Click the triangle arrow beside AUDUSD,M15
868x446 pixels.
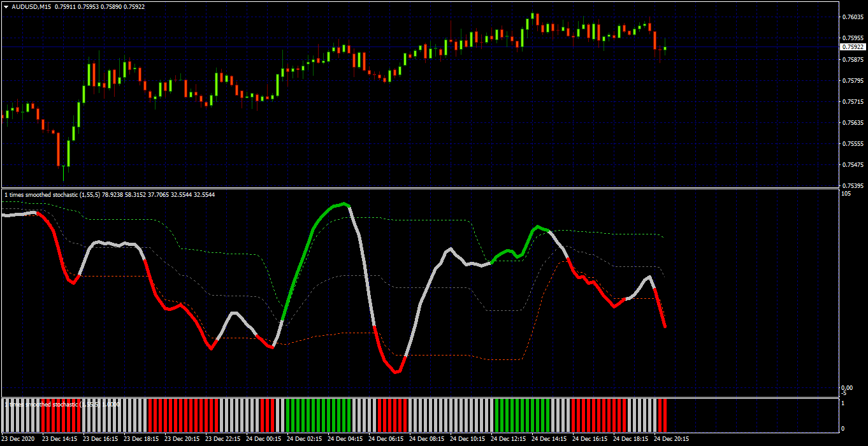(x=6, y=6)
